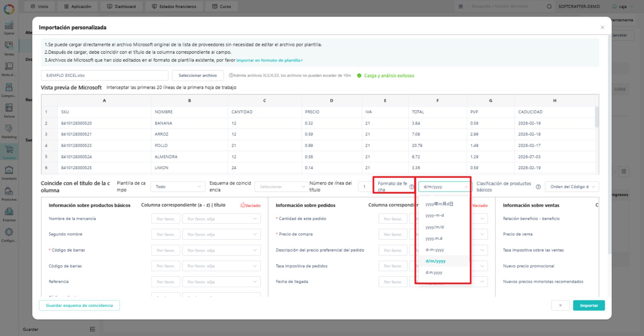Open the Curso tab

(x=222, y=7)
